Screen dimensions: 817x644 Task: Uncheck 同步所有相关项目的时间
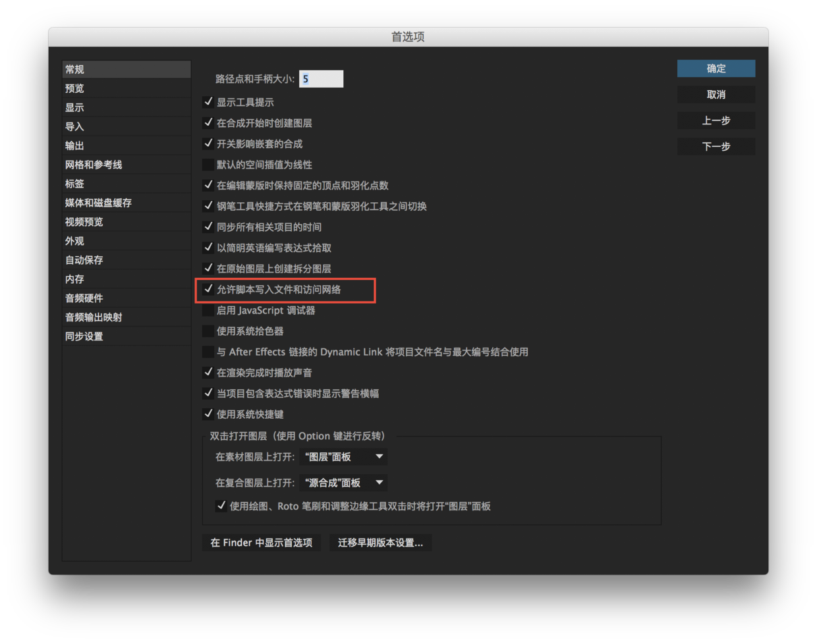point(208,227)
